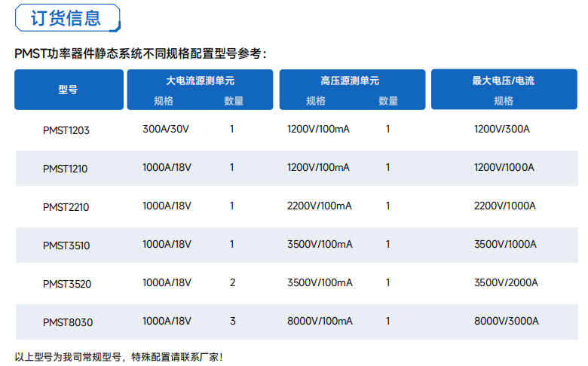Click the PMST1203 model cell
Image resolution: width=588 pixels, height=366 pixels.
pos(66,130)
